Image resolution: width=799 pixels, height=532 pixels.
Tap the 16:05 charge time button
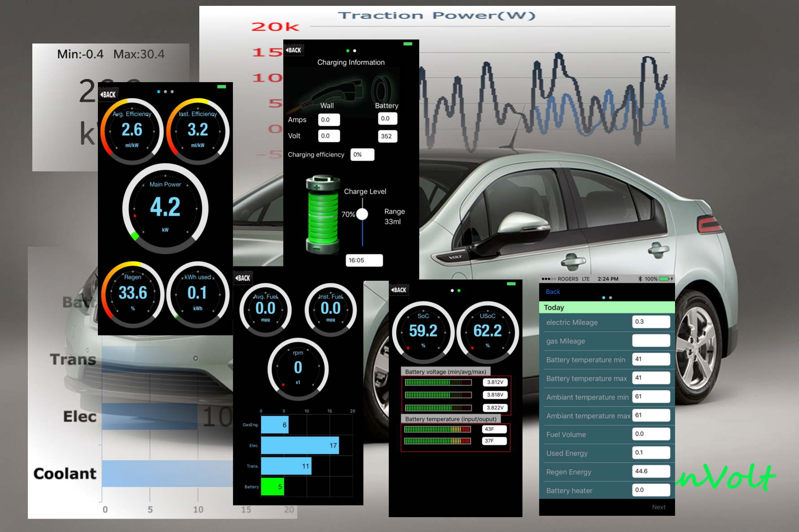[x=364, y=260]
